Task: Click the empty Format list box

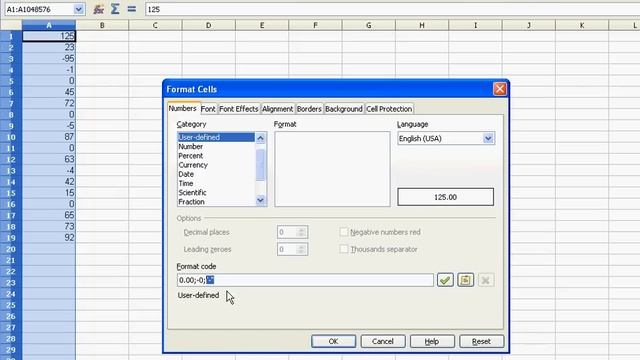Action: [332, 169]
